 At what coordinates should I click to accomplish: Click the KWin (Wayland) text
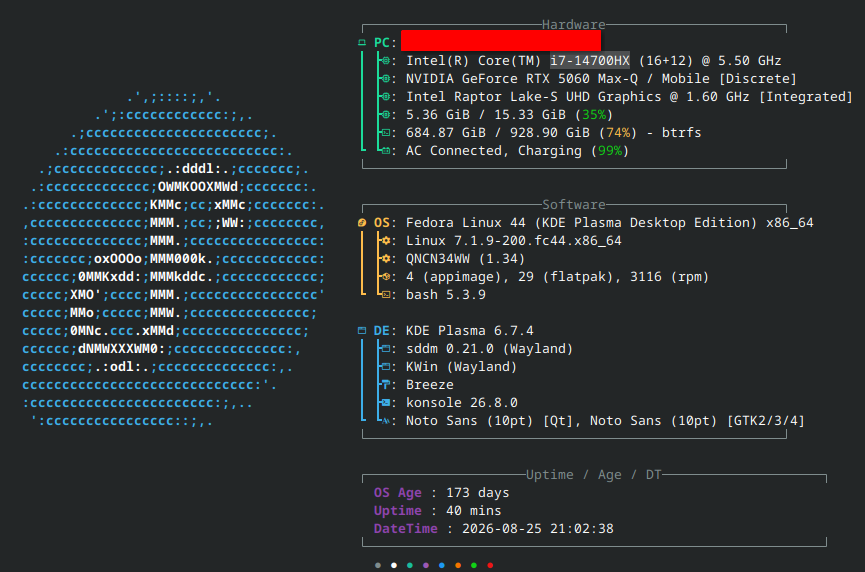[462, 367]
